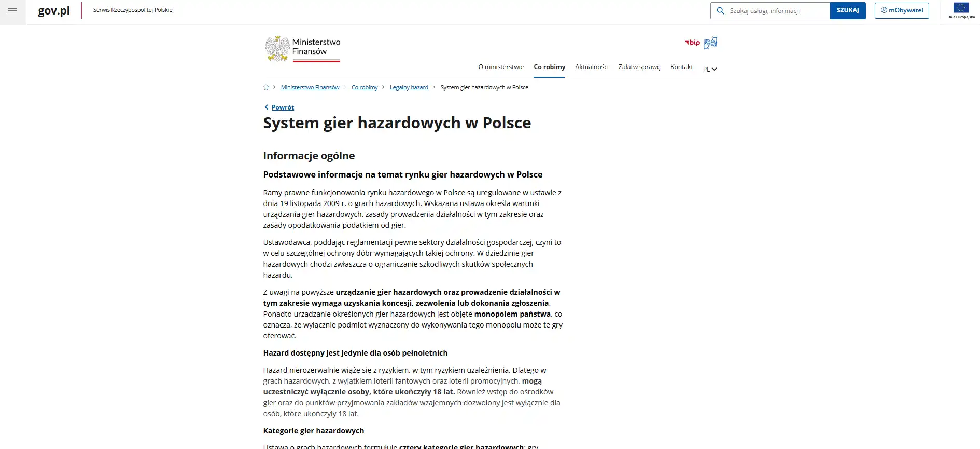Click the Serwis Rzeczypospolitej Polskiej text

(x=133, y=10)
